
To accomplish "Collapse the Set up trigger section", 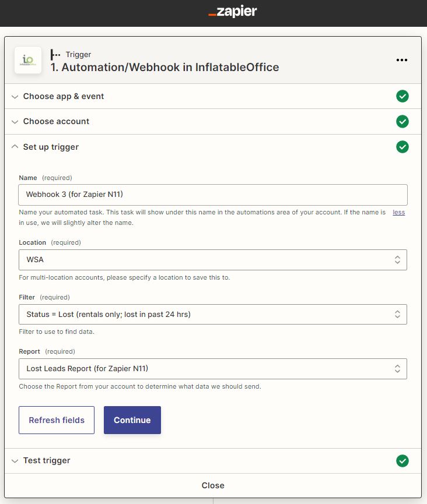I will (51, 147).
